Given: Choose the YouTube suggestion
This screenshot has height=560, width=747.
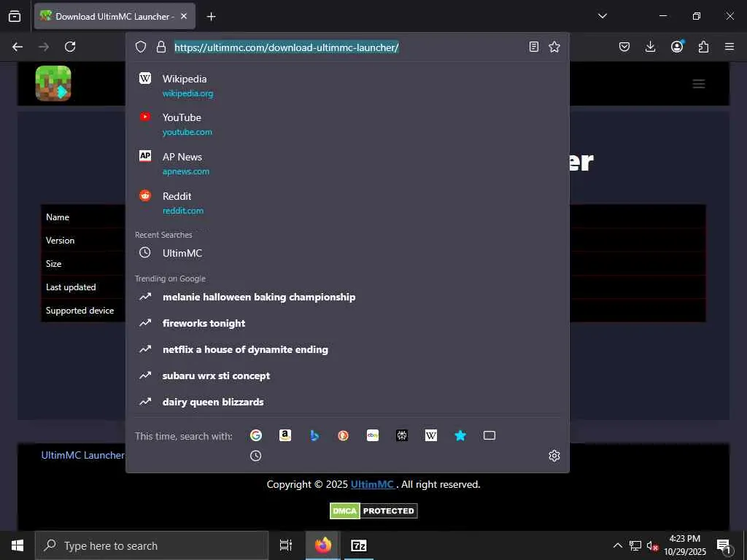Looking at the screenshot, I should point(347,124).
